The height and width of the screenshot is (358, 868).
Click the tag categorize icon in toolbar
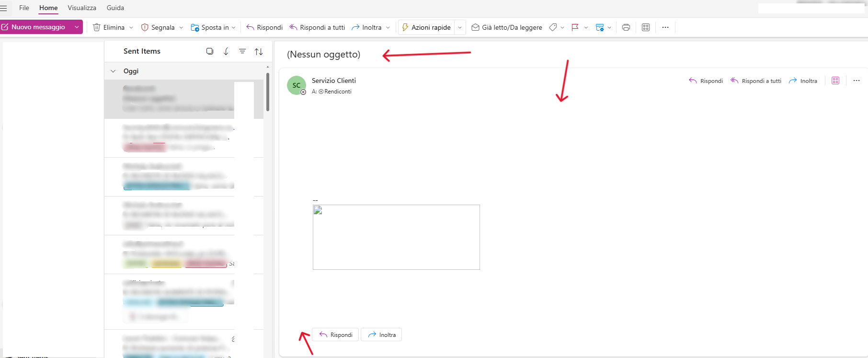[553, 27]
